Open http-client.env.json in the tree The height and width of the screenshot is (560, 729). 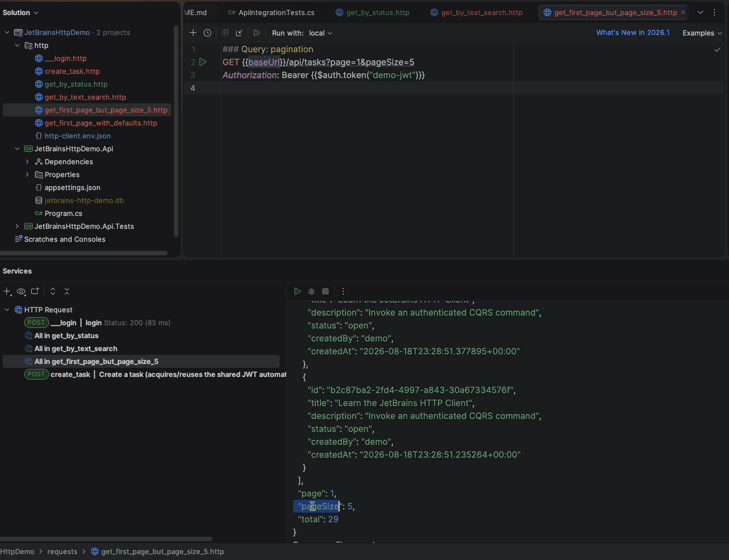click(78, 136)
